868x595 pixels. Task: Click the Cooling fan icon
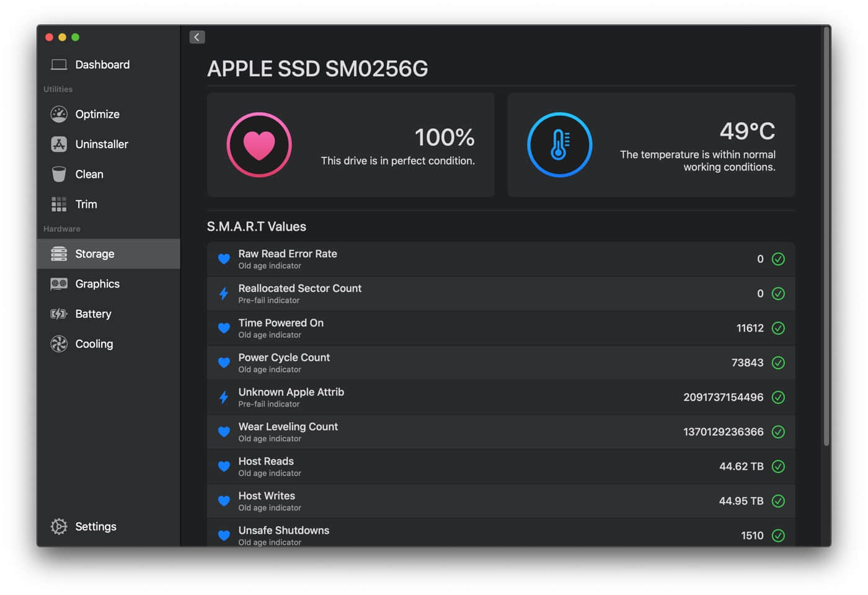pyautogui.click(x=59, y=344)
